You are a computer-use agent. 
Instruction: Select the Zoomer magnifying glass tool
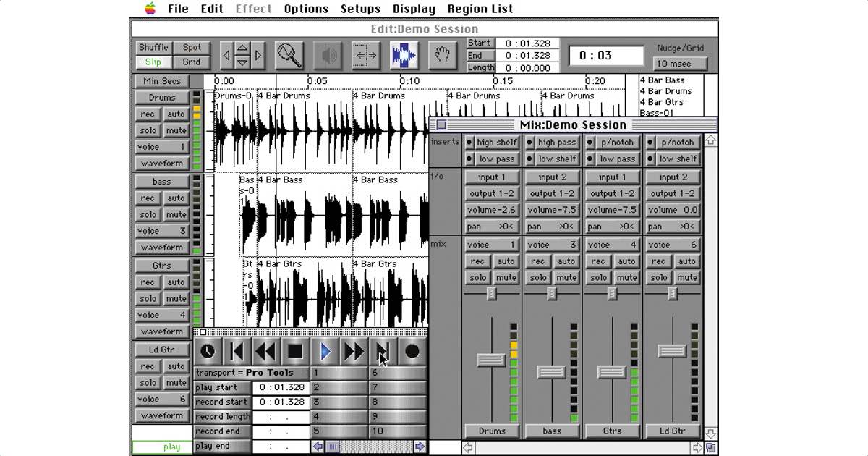point(289,55)
